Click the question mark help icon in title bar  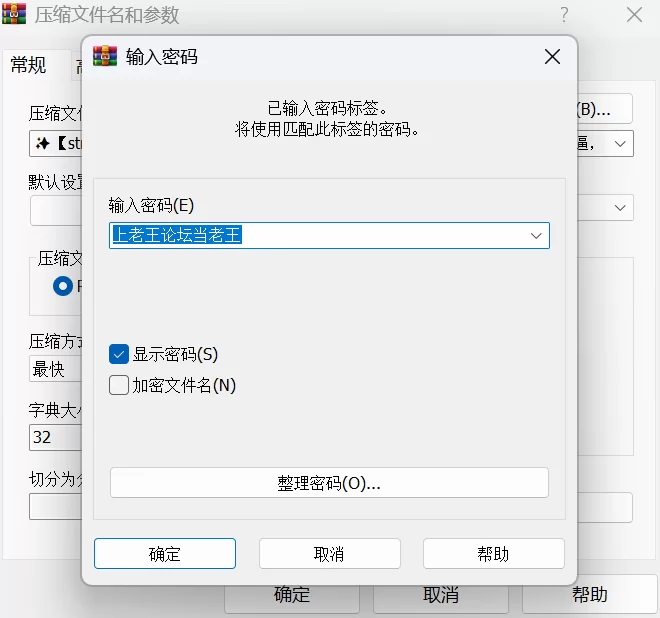pyautogui.click(x=565, y=15)
